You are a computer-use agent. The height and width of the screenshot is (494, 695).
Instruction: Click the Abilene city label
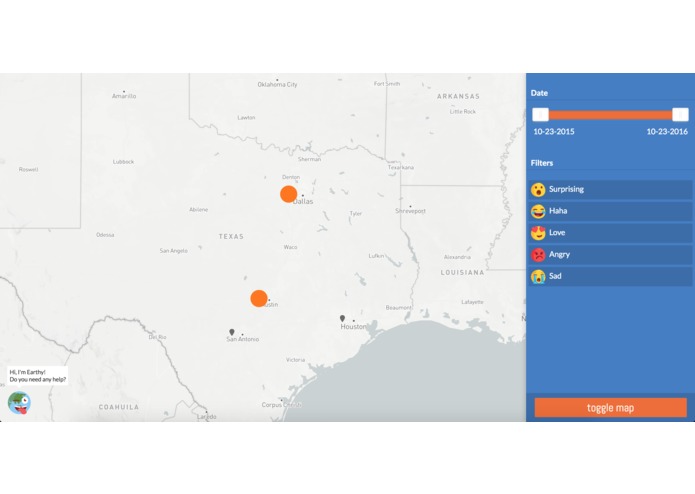(199, 210)
